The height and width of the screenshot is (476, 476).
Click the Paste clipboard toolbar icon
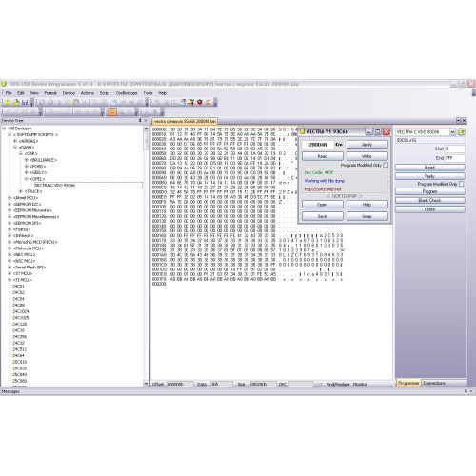(x=76, y=102)
